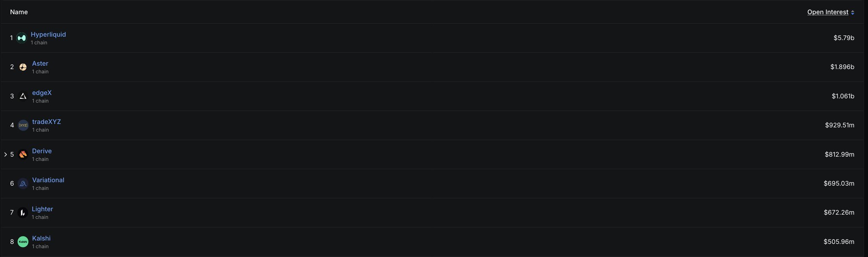The width and height of the screenshot is (868, 257).
Task: Click the Lighter logo icon
Action: pos(23,212)
